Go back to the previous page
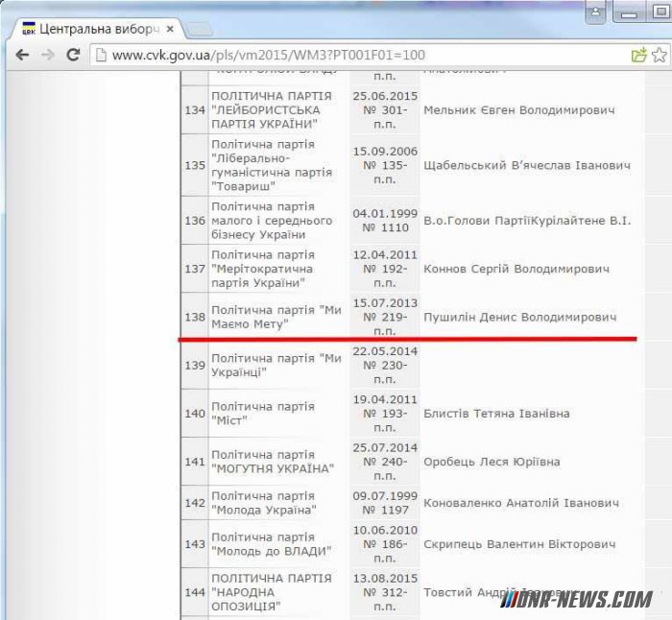672x620 pixels. point(21,56)
